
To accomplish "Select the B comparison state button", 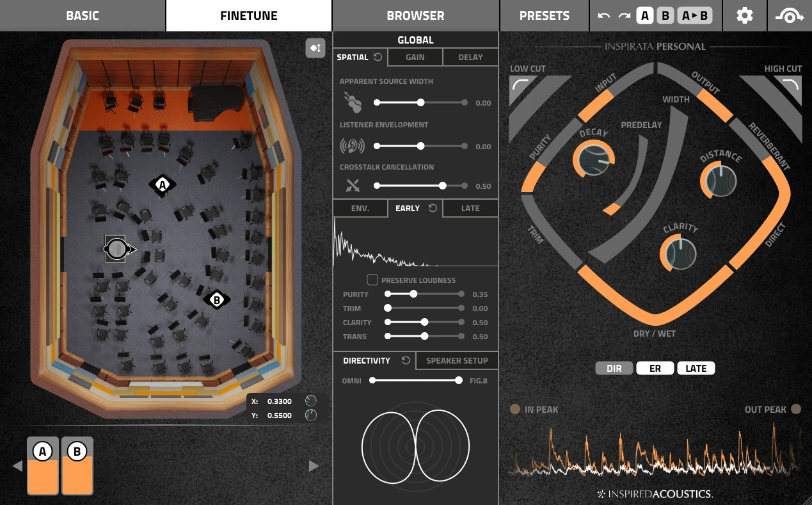I will 665,16.
